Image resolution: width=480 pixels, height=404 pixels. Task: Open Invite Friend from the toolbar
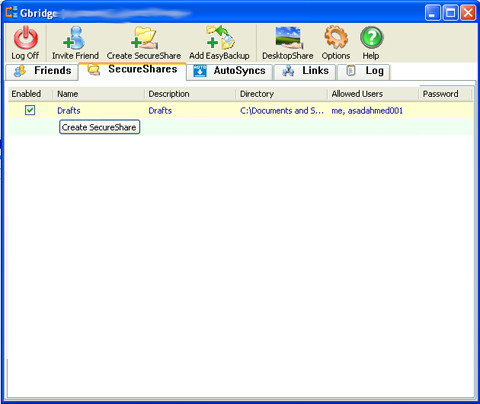tap(75, 38)
